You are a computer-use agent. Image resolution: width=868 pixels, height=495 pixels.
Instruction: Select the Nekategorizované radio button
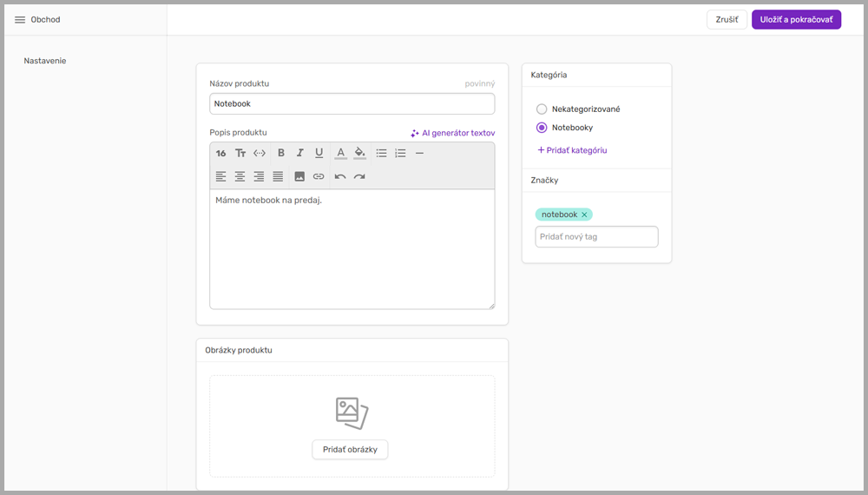pos(542,109)
